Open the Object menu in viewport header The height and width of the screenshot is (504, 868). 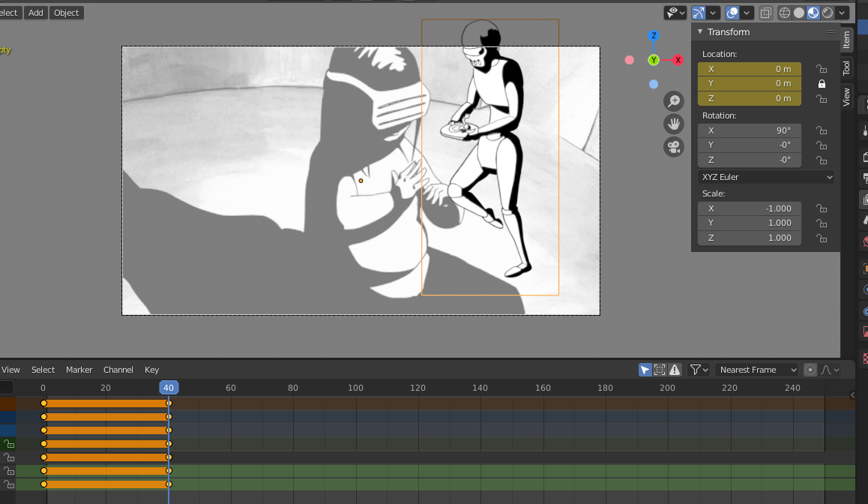(67, 13)
